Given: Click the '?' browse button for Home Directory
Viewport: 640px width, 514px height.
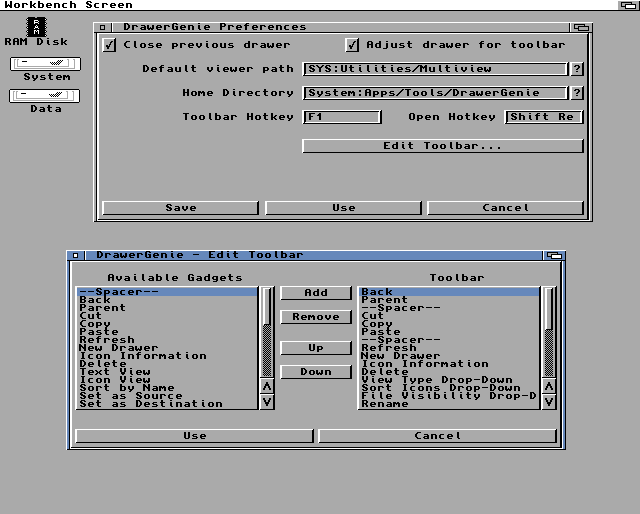Looking at the screenshot, I should (576, 93).
